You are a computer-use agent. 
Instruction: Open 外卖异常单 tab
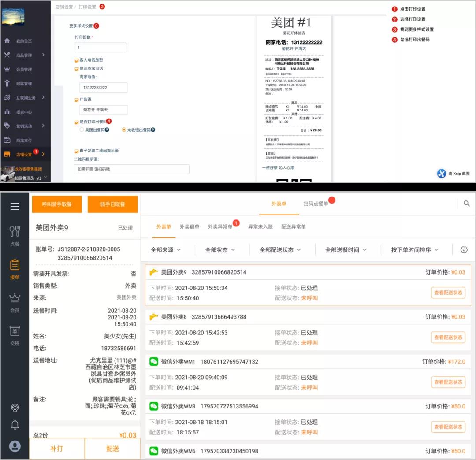pyautogui.click(x=220, y=227)
